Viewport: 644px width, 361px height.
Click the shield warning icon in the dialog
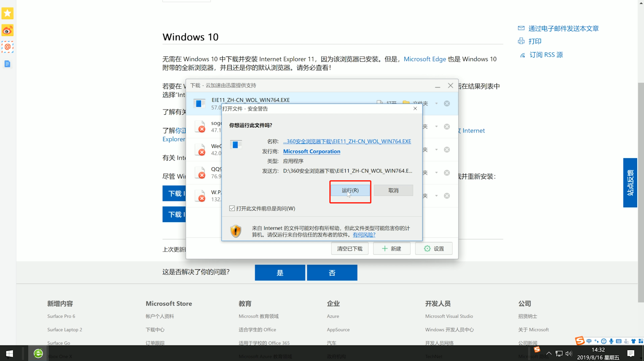pyautogui.click(x=235, y=231)
